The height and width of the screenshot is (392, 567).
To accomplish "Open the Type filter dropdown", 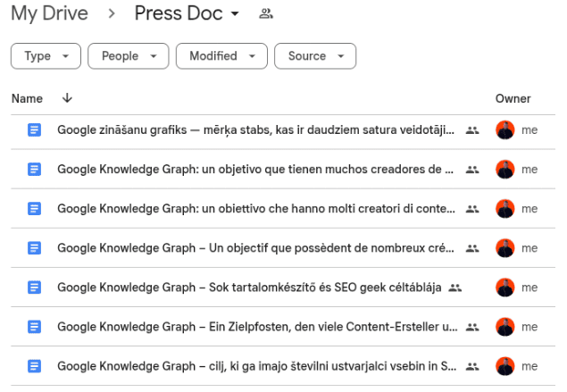I will (x=46, y=56).
